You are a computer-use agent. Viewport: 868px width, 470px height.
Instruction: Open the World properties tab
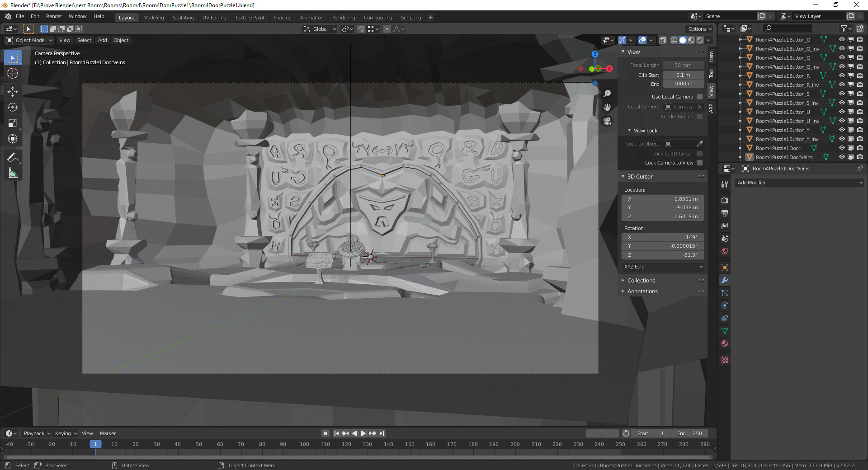click(x=725, y=251)
